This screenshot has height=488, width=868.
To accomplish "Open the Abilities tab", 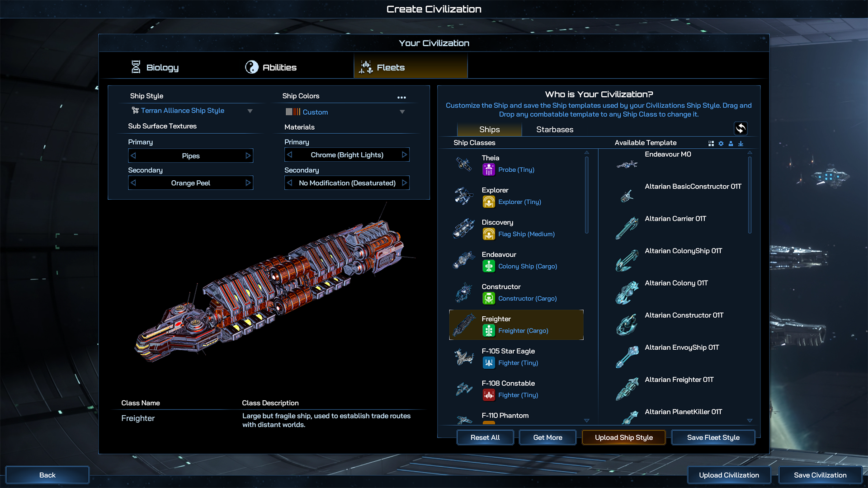I will [x=271, y=67].
